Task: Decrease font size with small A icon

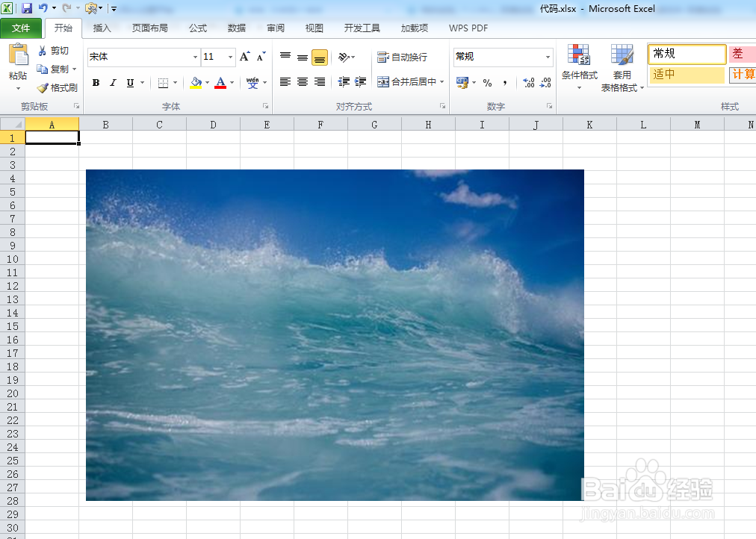Action: click(x=261, y=57)
